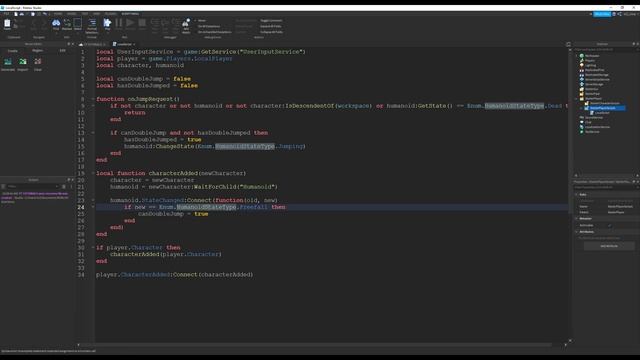Collapse the fold at line 30
640x360 pixels.
pyautogui.click(x=93, y=247)
